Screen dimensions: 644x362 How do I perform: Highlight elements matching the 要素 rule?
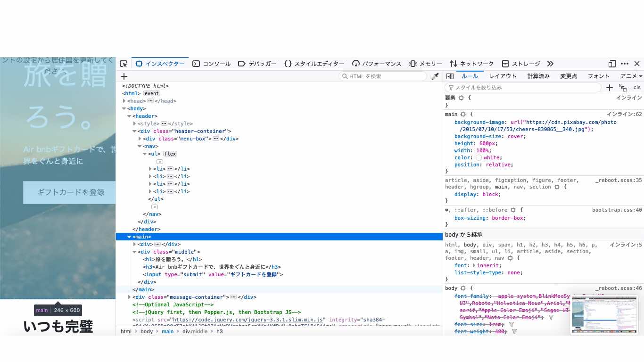462,98
